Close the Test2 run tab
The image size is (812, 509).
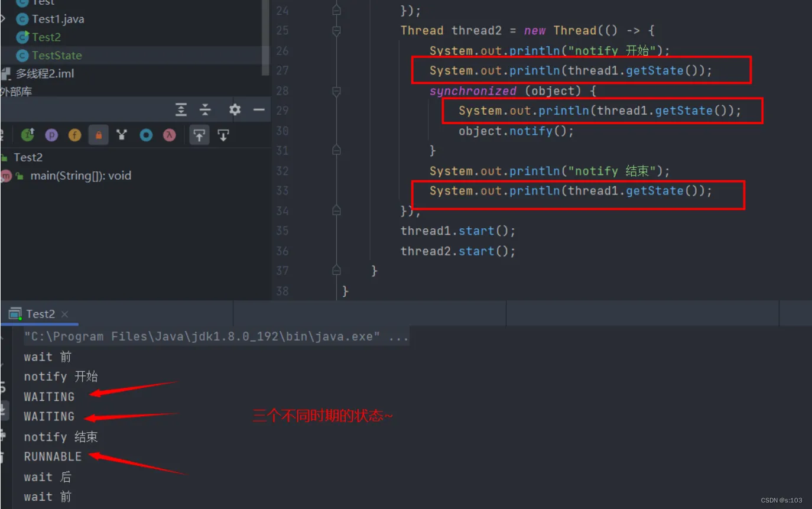point(65,314)
